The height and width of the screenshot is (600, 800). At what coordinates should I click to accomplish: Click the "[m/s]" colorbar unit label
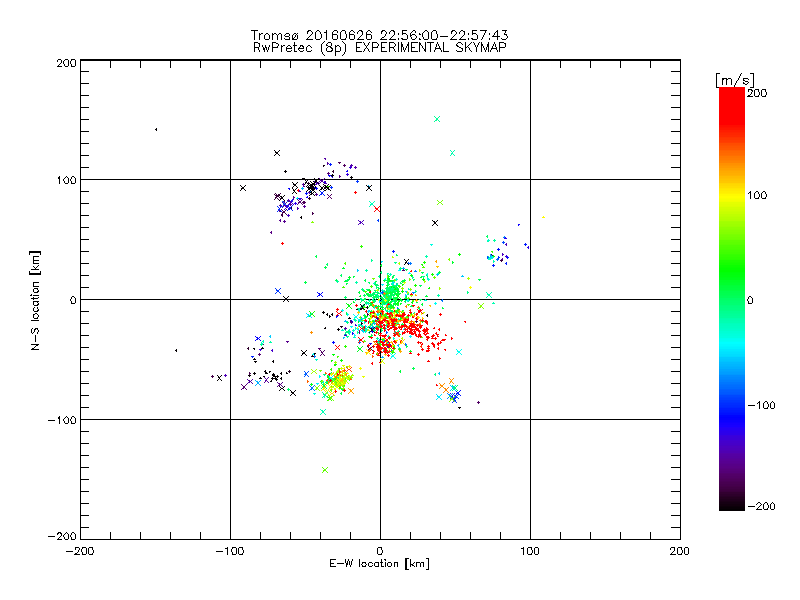point(735,80)
